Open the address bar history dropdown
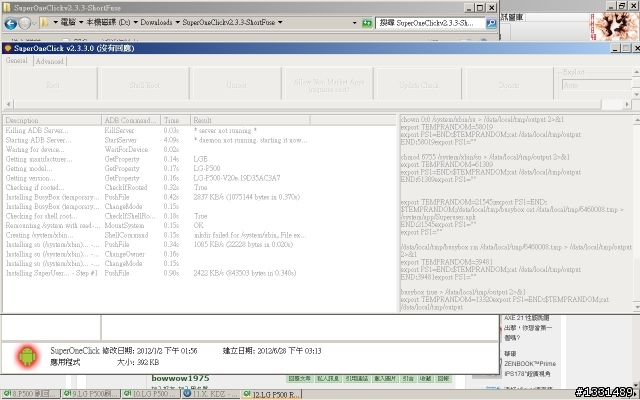 click(354, 23)
